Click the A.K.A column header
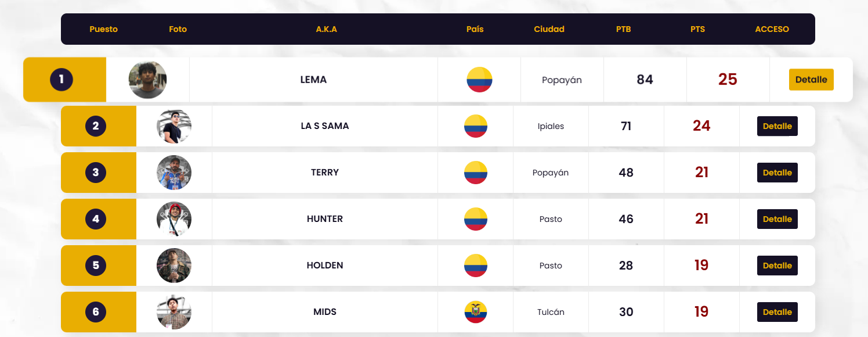The height and width of the screenshot is (337, 868). (327, 29)
